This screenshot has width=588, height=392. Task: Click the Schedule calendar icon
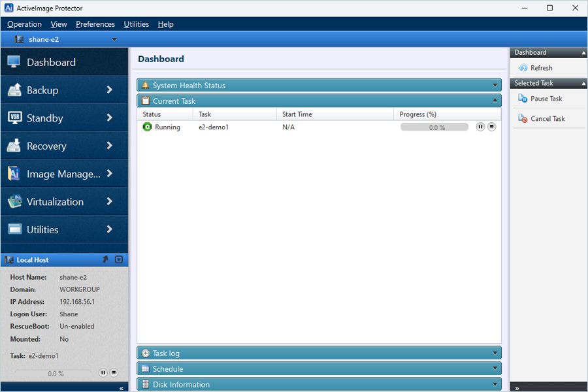pos(146,368)
